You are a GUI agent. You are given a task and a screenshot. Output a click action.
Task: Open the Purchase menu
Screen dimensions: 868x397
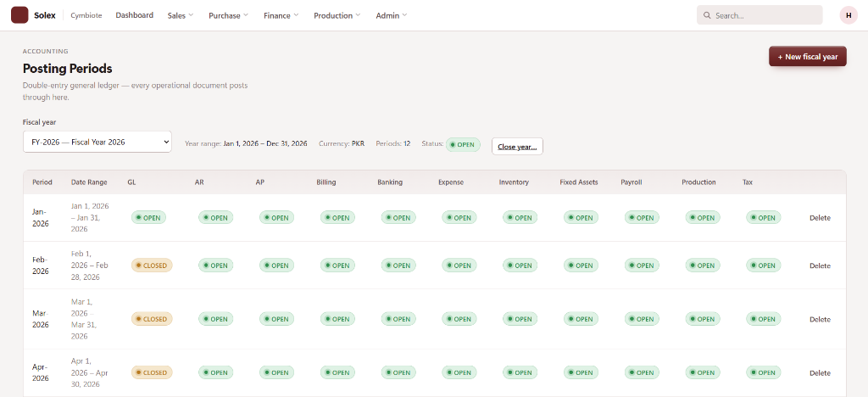(228, 15)
